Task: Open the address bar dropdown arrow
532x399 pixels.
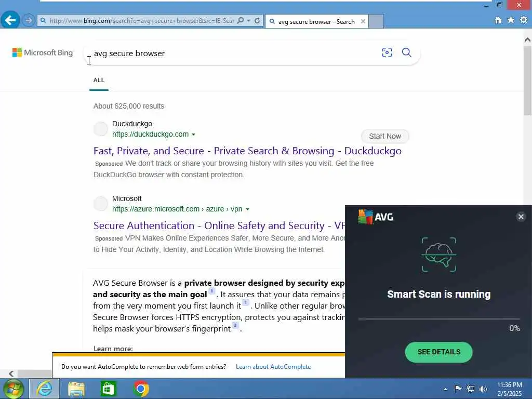Action: (x=249, y=21)
